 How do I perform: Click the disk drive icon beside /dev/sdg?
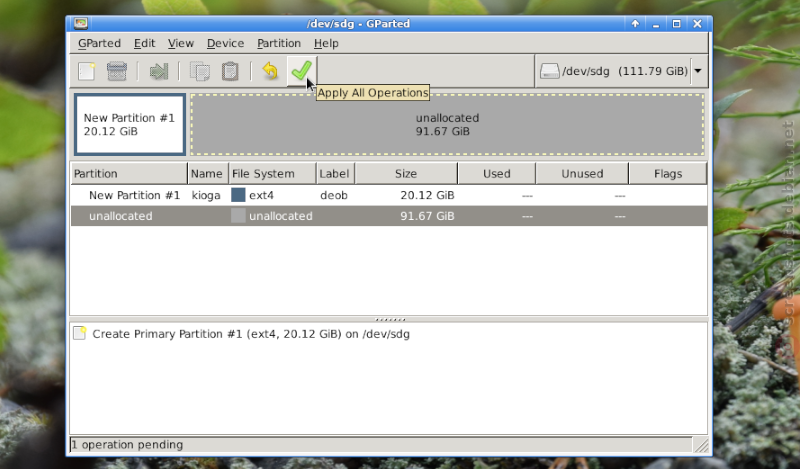click(x=549, y=71)
